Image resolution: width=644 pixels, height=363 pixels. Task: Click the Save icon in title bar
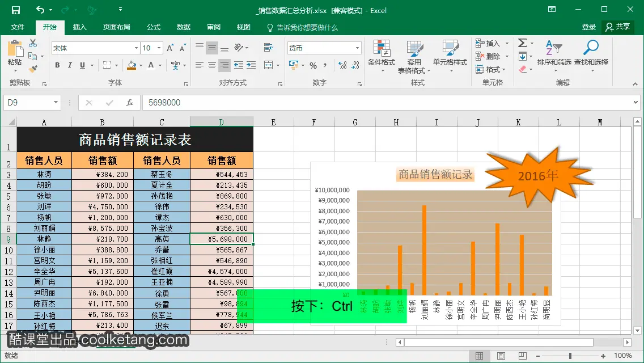point(16,10)
